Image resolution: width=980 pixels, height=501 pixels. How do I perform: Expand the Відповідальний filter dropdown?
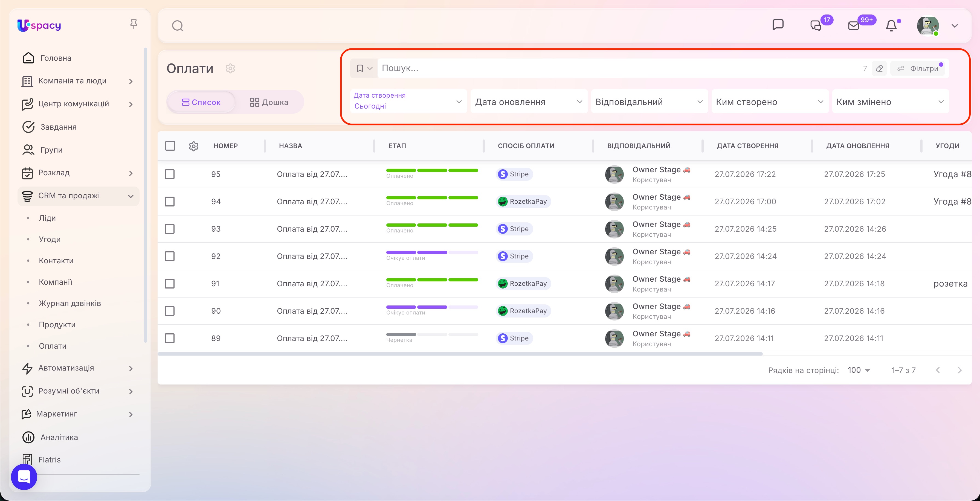649,101
